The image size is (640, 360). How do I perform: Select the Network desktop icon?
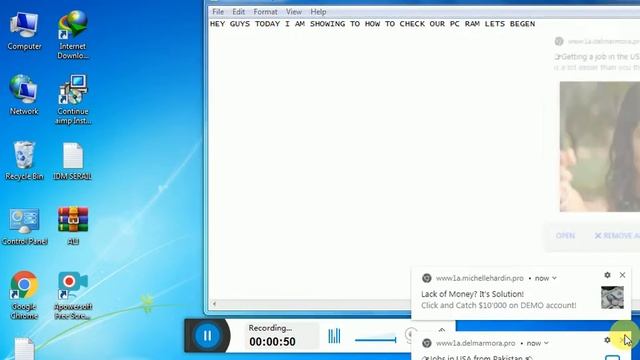coord(24,95)
